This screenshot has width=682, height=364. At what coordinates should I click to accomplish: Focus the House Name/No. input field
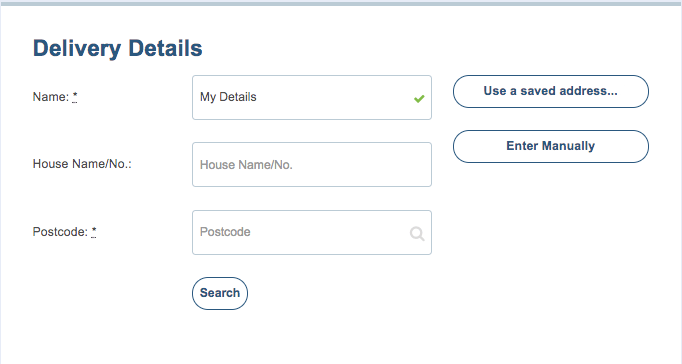(x=312, y=164)
